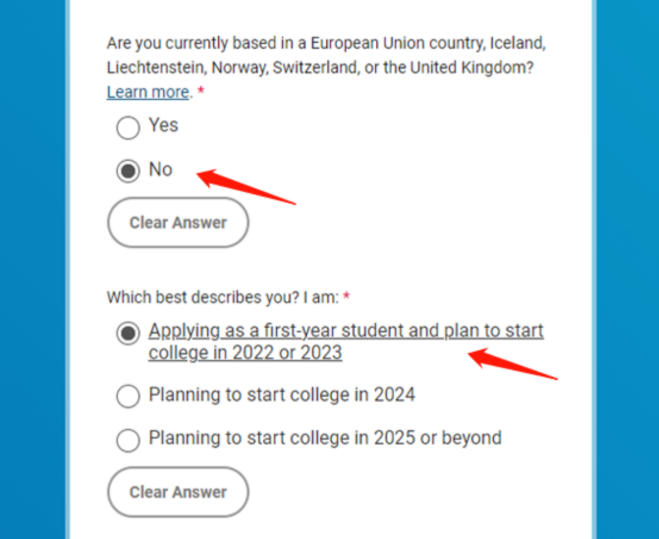Pick the "2025 or beyond" radio button circle
Viewport: 659px width, 539px height.
point(128,440)
